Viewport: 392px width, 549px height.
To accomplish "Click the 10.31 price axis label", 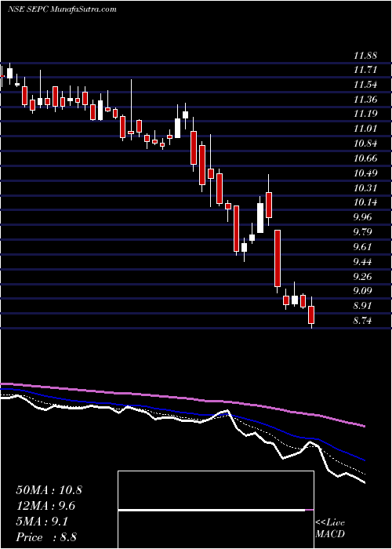I will (x=365, y=188).
